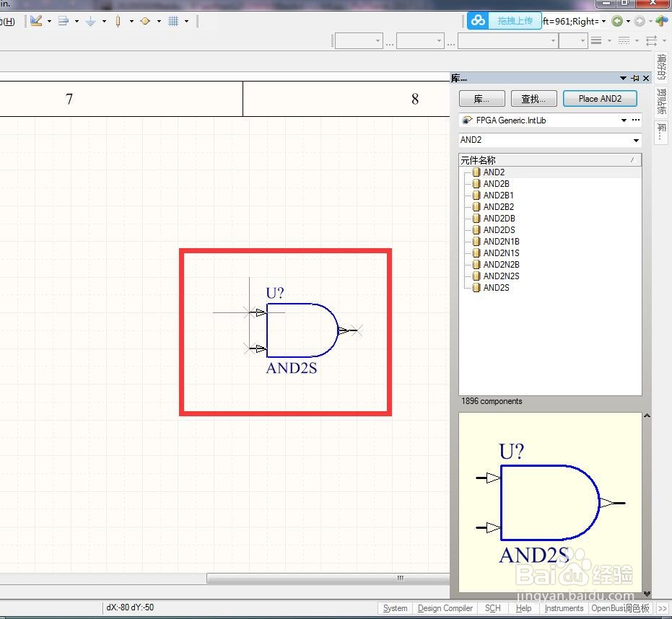Click the green navigate back arrow
The image size is (672, 619).
(617, 21)
